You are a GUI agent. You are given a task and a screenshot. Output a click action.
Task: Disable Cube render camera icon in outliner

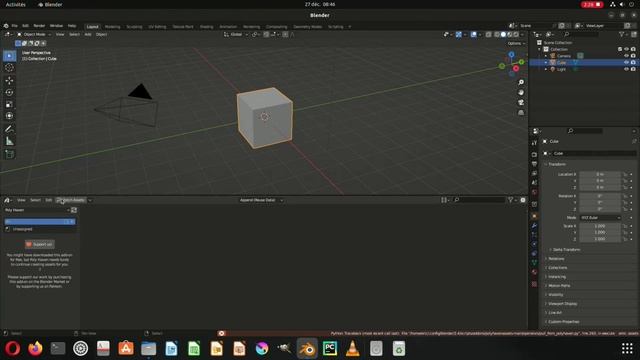pyautogui.click(x=633, y=62)
